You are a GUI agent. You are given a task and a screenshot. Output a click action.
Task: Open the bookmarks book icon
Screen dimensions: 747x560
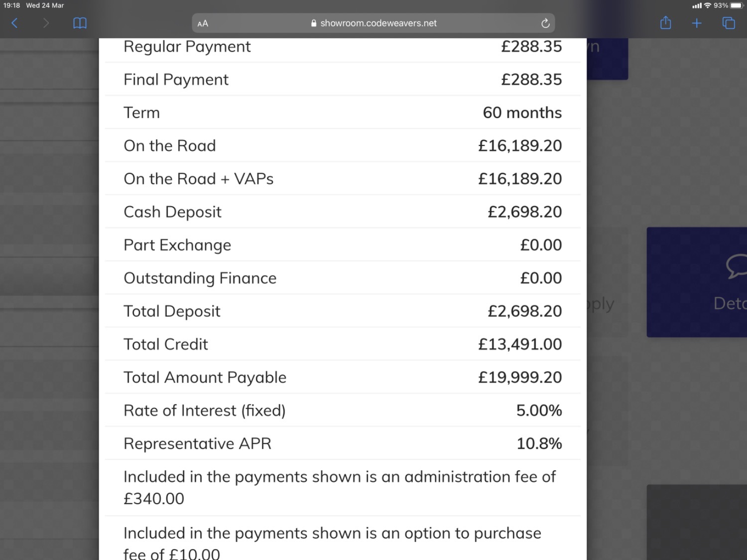tap(80, 23)
